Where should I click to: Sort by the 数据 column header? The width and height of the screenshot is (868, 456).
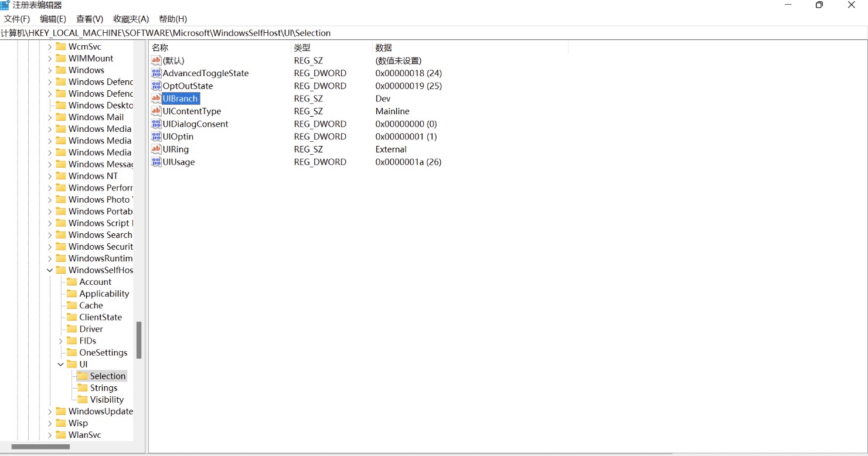click(470, 47)
